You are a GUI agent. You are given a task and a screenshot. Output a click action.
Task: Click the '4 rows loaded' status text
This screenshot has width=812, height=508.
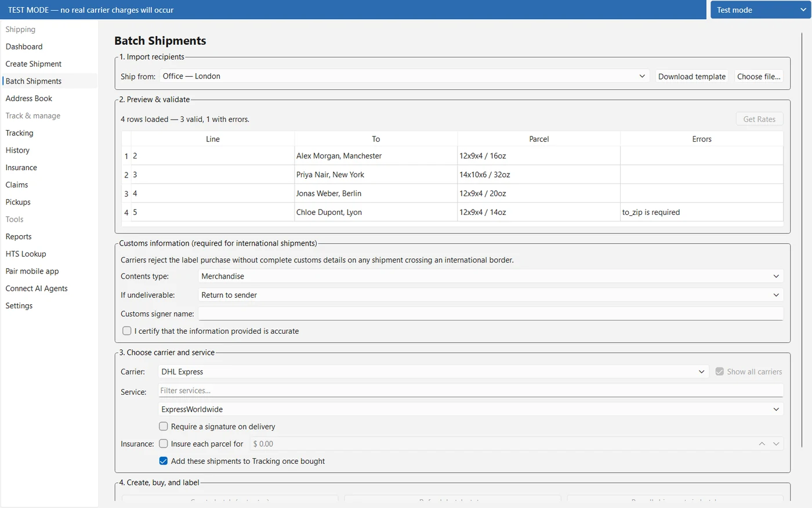click(185, 120)
